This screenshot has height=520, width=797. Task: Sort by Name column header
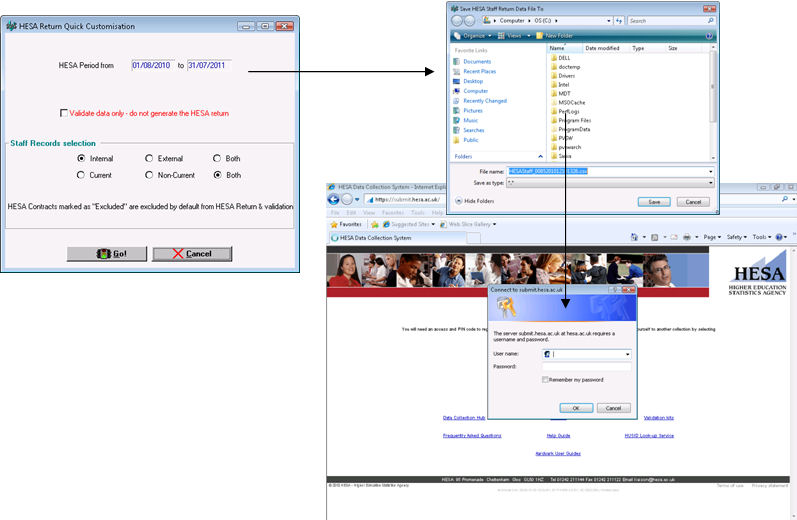pyautogui.click(x=565, y=48)
